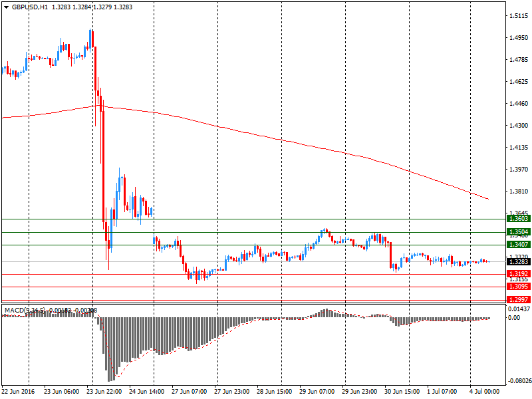This screenshot has height=399, width=532.
Task: Select the green 1.3504 level price tag
Action: point(518,232)
